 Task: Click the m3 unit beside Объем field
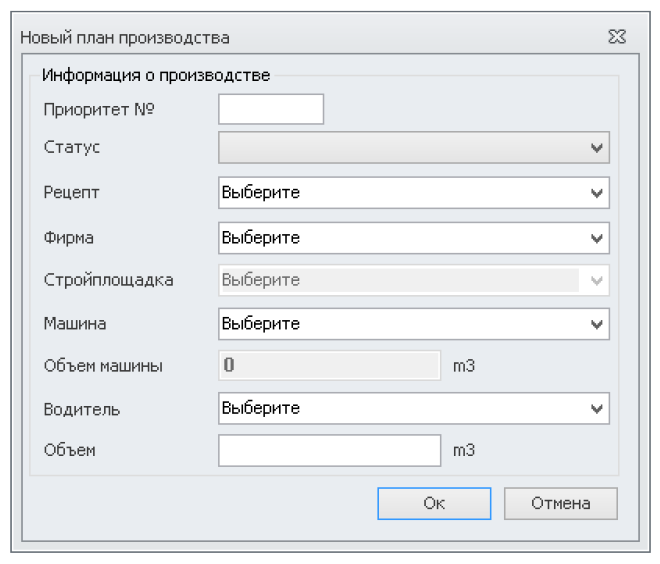pyautogui.click(x=463, y=450)
